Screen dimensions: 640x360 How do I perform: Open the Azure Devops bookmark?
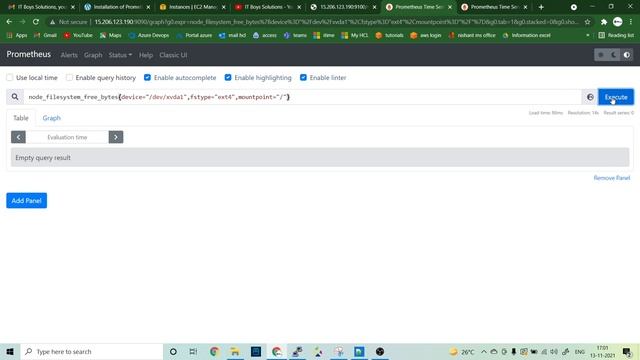149,35
